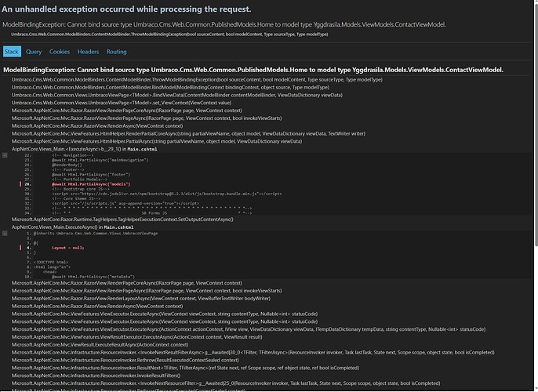Click the 'An unhandled exception occurred' page heading
This screenshot has height=392, width=538.
[126, 9]
